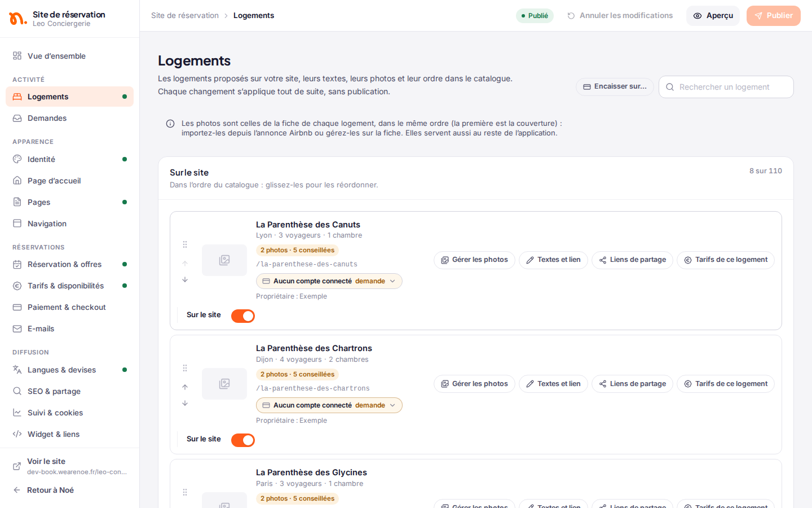This screenshot has height=508, width=812.
Task: Click the Pages document icon
Action: 17,202
